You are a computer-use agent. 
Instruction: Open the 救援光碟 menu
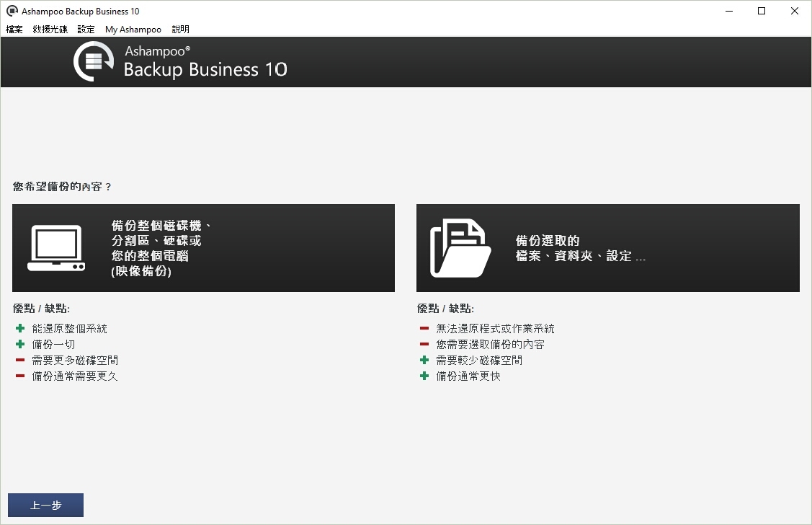[50, 30]
